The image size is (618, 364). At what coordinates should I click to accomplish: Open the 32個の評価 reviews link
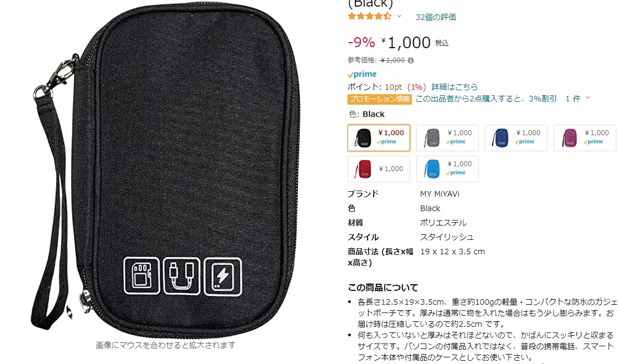pyautogui.click(x=436, y=17)
